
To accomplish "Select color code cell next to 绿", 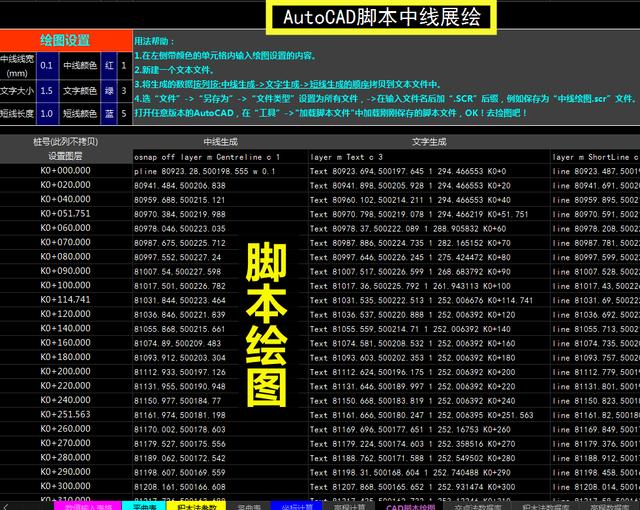I will 124,91.
